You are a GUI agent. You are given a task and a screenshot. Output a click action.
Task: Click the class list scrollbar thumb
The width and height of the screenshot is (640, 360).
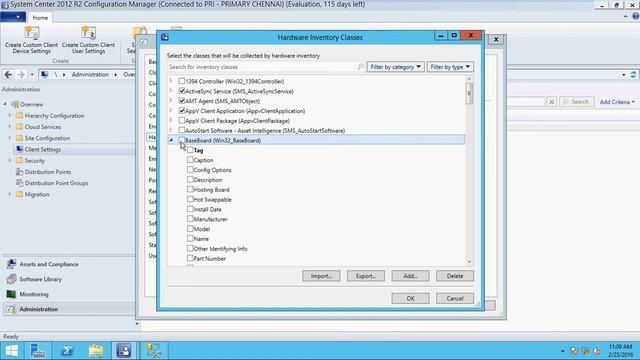pyautogui.click(x=469, y=94)
